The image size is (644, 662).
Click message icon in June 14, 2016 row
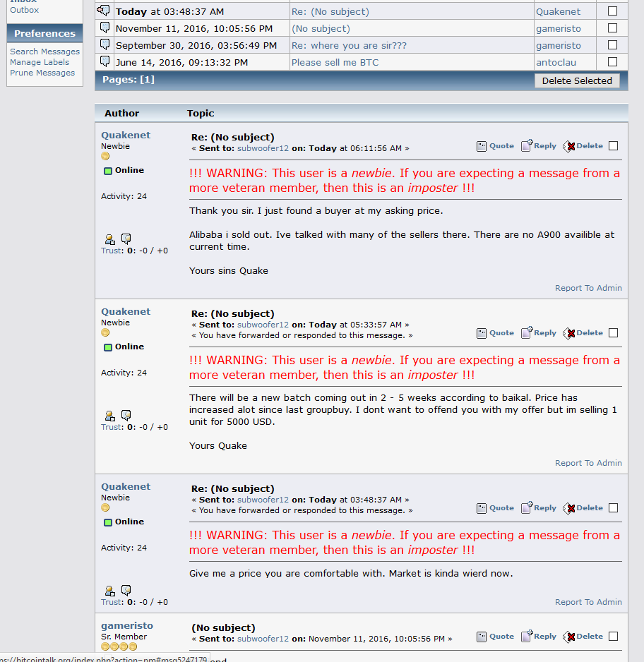105,61
